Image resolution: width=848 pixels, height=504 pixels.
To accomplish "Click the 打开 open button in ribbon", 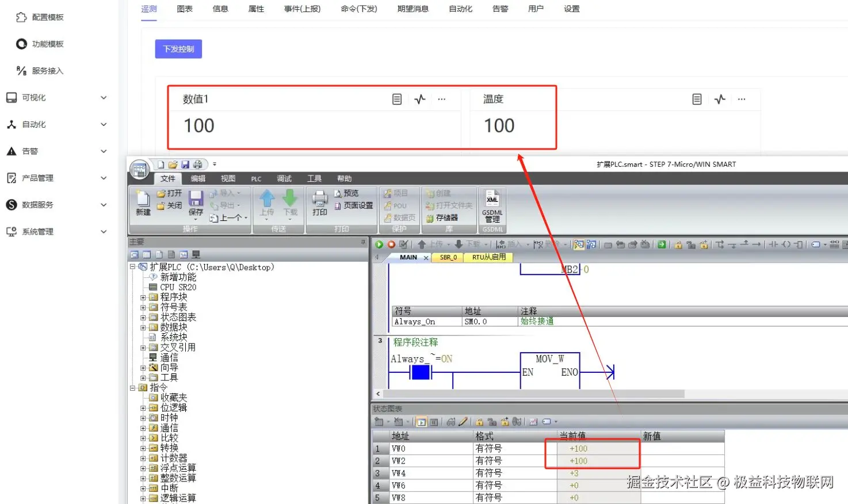I will pyautogui.click(x=169, y=193).
